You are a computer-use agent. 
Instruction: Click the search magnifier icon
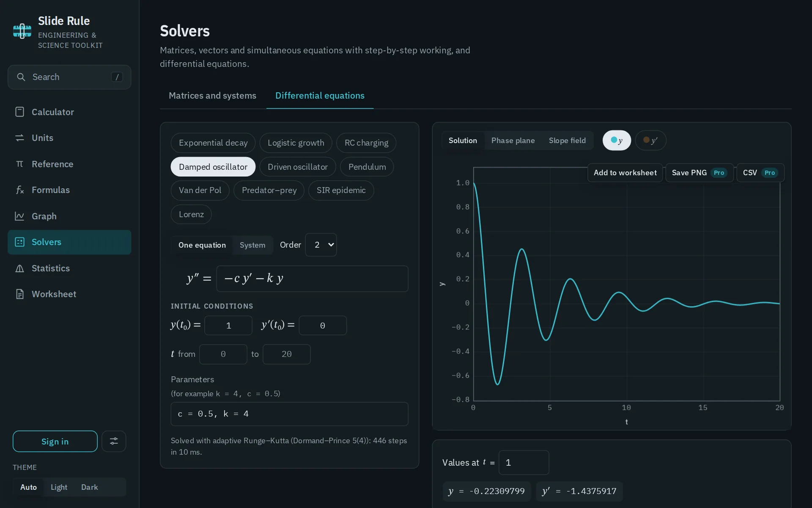click(21, 77)
